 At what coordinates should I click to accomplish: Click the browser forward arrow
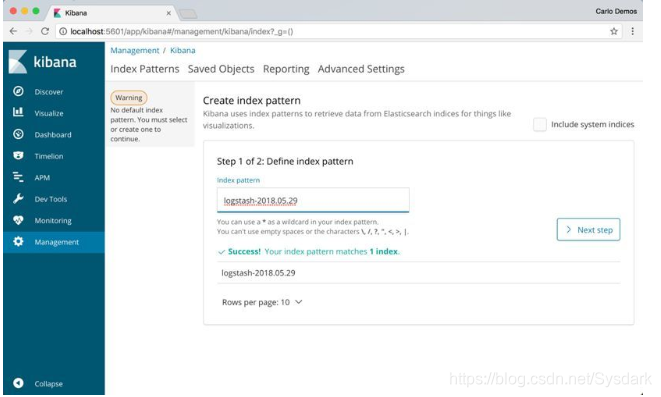(29, 31)
